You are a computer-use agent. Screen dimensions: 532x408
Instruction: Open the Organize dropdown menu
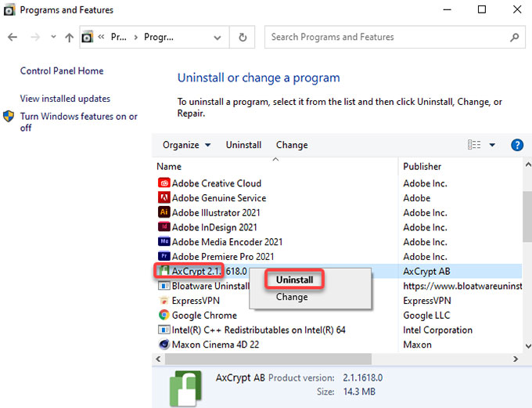coord(187,145)
